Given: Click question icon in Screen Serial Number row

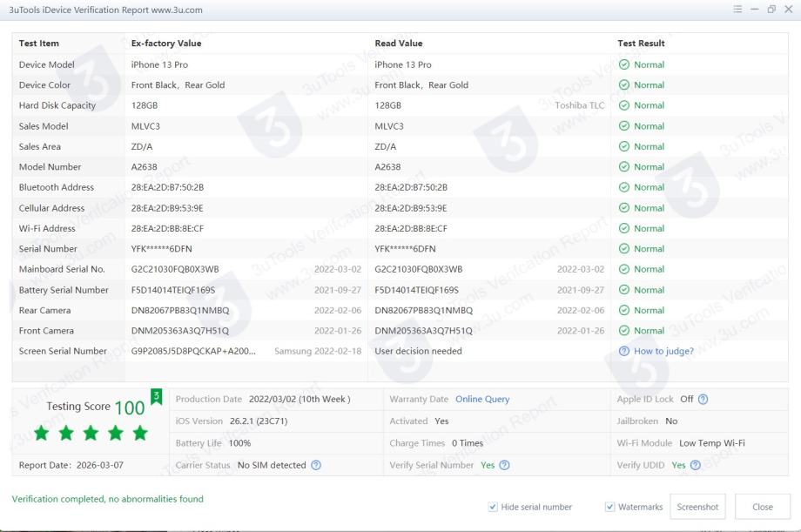Looking at the screenshot, I should (623, 352).
